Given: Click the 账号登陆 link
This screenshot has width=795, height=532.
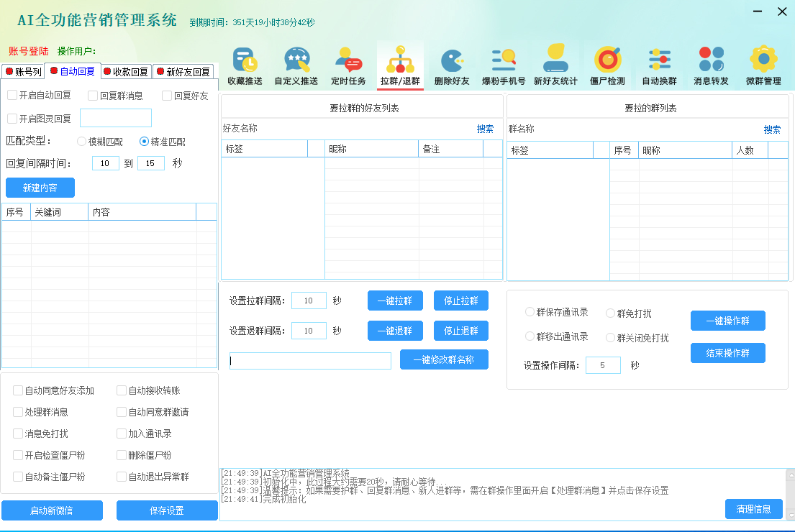Looking at the screenshot, I should tap(28, 51).
